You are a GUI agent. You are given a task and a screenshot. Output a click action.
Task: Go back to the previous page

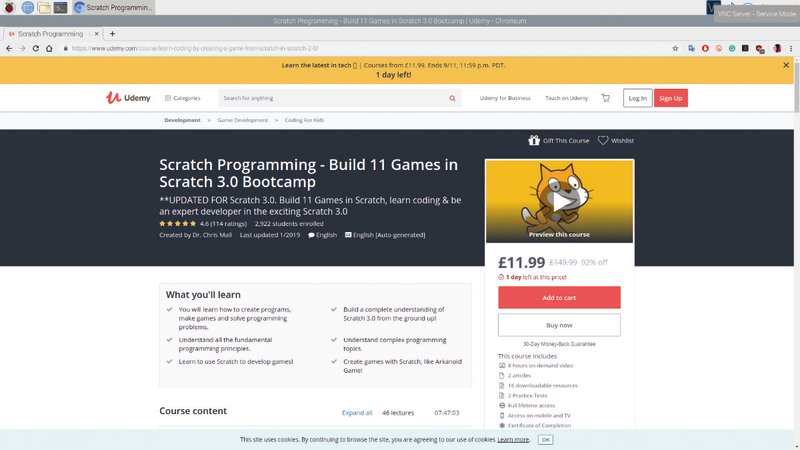click(x=9, y=48)
